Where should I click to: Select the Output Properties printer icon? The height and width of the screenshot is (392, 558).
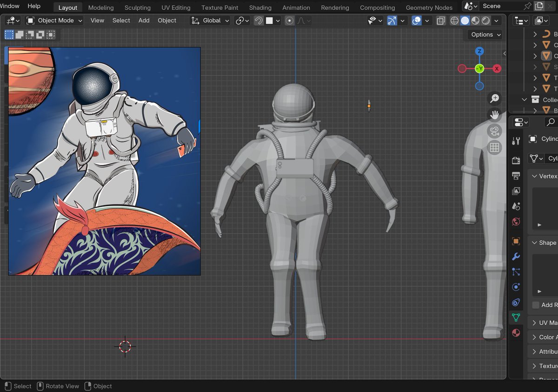click(x=516, y=176)
